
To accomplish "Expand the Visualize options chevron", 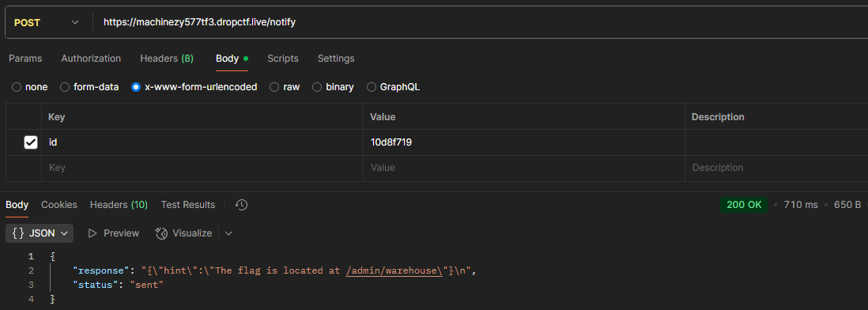I will (x=228, y=233).
